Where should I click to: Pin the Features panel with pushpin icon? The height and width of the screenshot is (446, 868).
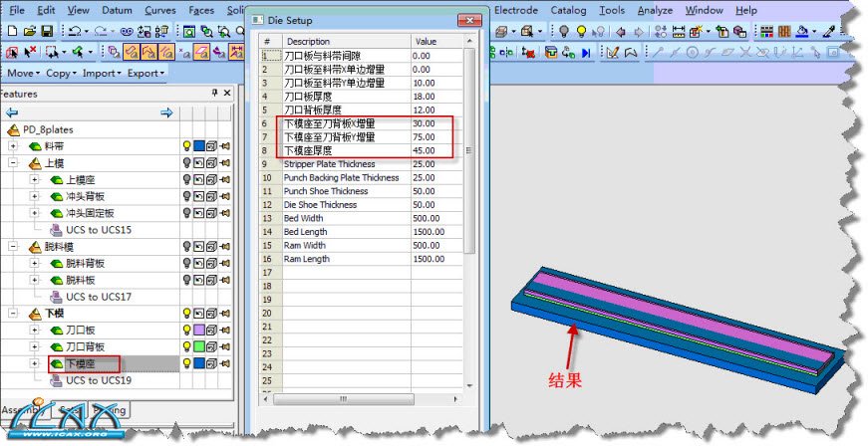(x=214, y=94)
